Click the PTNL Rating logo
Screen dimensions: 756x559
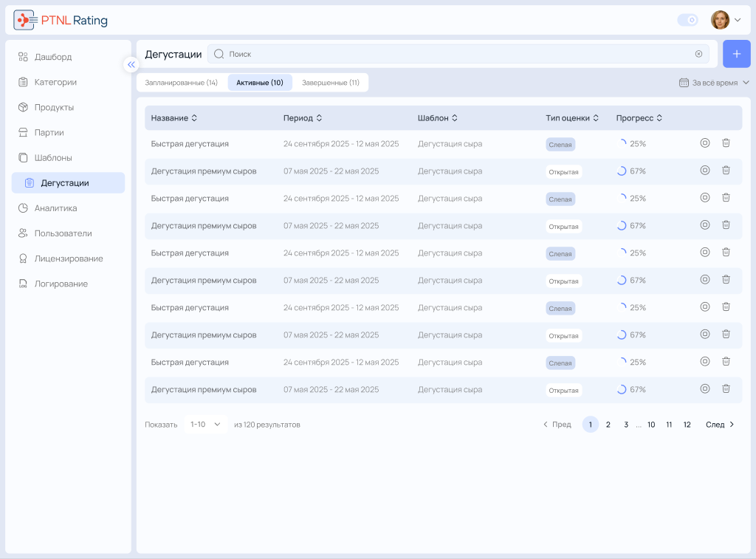pos(61,20)
